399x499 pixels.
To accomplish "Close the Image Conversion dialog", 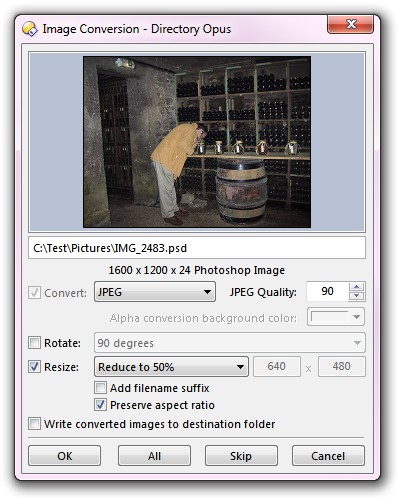I will [x=350, y=24].
